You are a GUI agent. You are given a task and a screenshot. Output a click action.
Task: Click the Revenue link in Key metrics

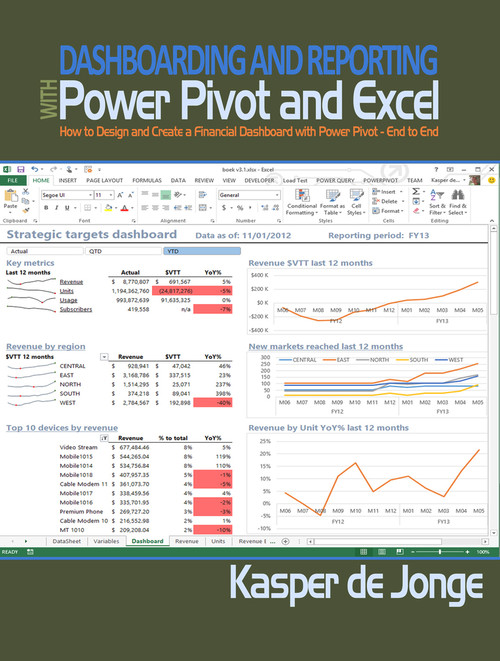tap(71, 282)
